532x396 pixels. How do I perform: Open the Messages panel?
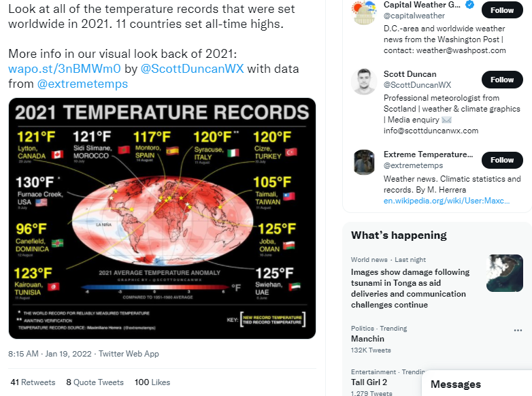pos(456,384)
